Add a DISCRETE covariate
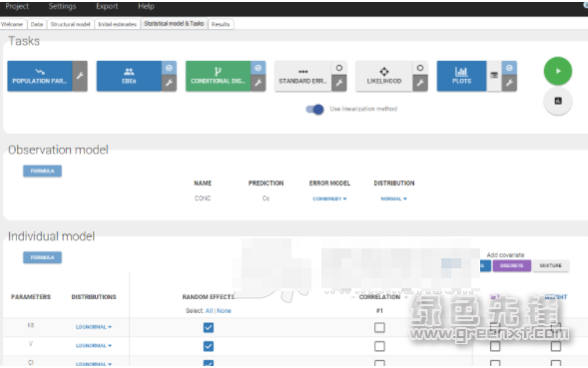The width and height of the screenshot is (588, 368). tap(511, 265)
